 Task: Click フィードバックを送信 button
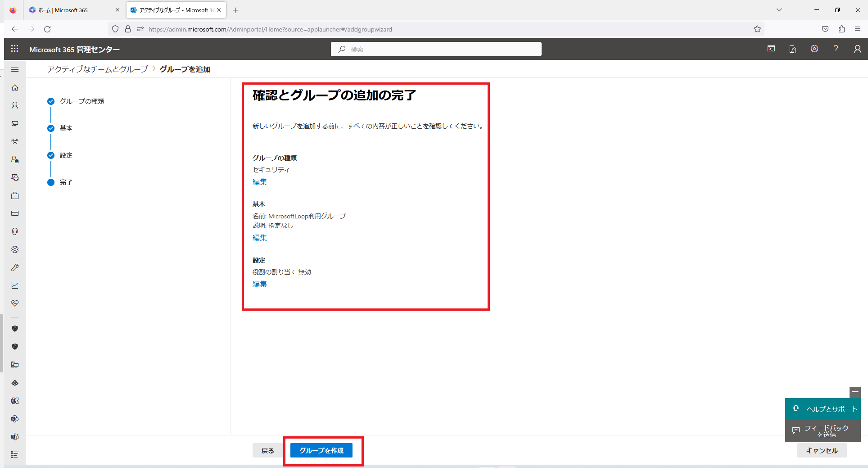pyautogui.click(x=823, y=431)
